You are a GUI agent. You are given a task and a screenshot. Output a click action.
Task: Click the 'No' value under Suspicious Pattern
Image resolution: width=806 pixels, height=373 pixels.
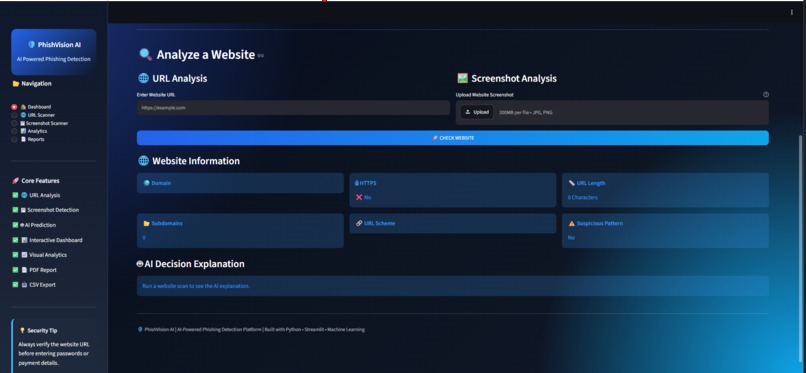[x=571, y=237]
